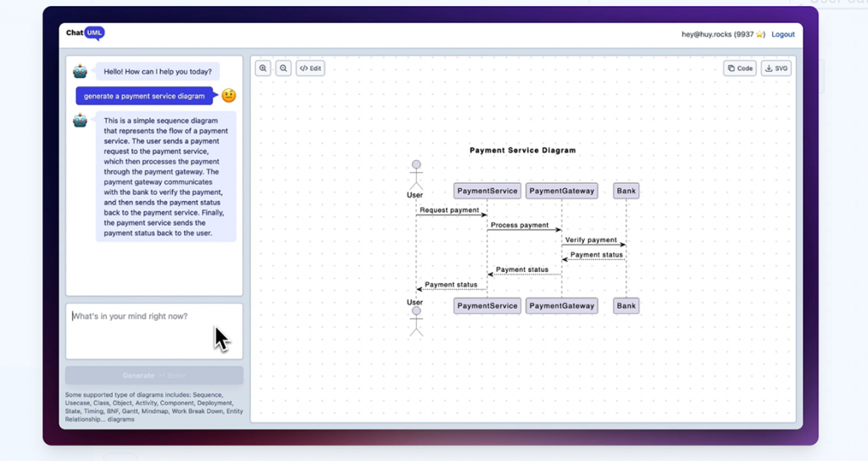The height and width of the screenshot is (461, 868).
Task: Click the bottom PaymentService participant box
Action: tap(487, 305)
